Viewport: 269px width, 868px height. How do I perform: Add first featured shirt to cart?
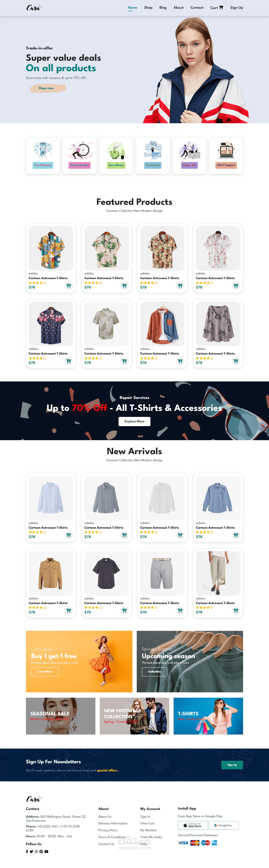coord(69,286)
